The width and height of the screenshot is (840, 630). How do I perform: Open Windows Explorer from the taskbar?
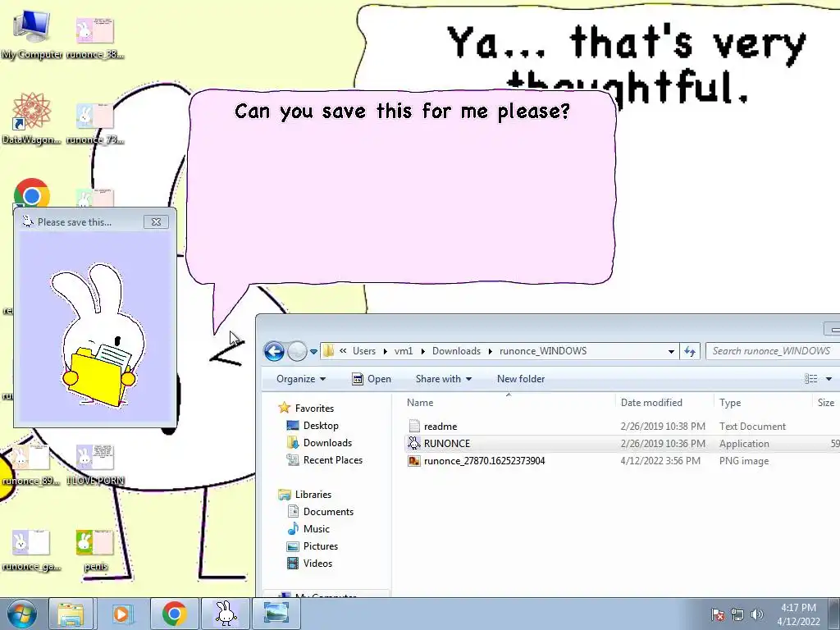point(71,614)
